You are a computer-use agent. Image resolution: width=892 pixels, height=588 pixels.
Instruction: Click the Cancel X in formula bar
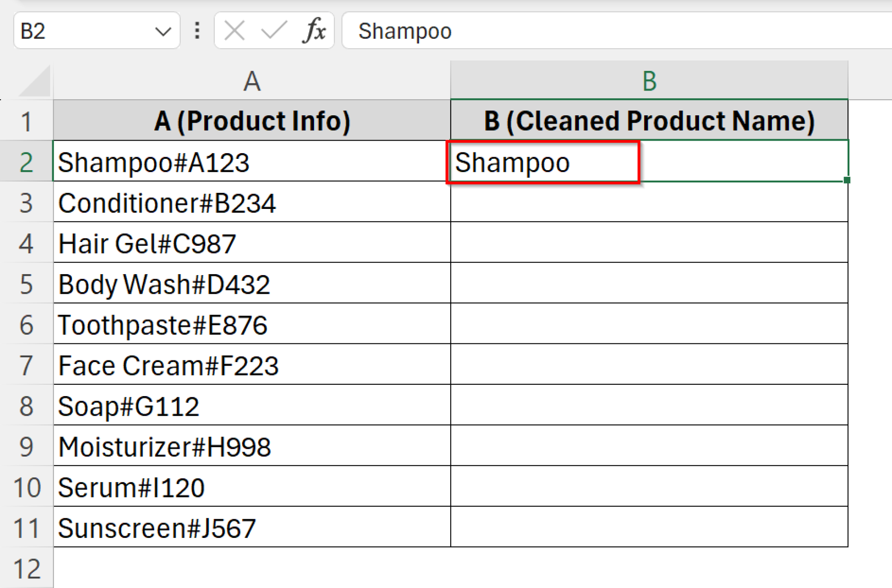pyautogui.click(x=234, y=30)
